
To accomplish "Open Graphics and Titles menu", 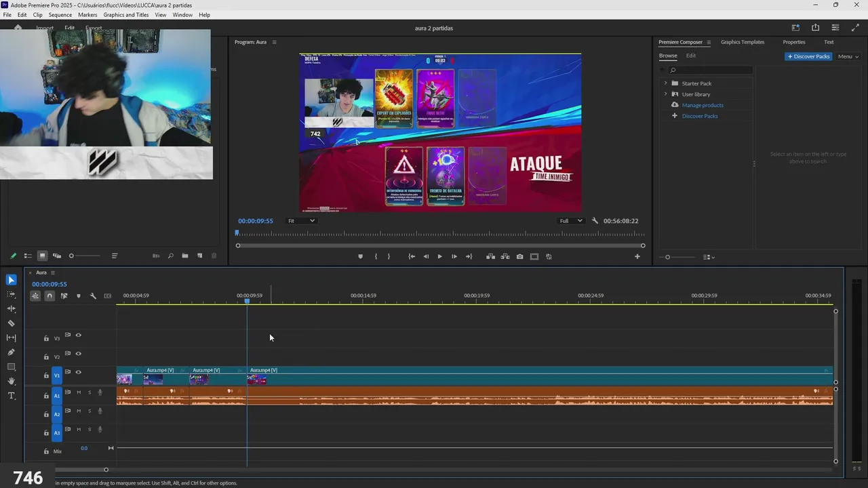I will [x=126, y=15].
